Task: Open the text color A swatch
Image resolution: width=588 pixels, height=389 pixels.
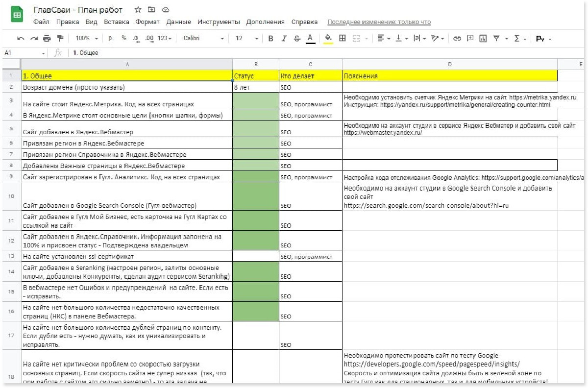Action: pos(310,38)
